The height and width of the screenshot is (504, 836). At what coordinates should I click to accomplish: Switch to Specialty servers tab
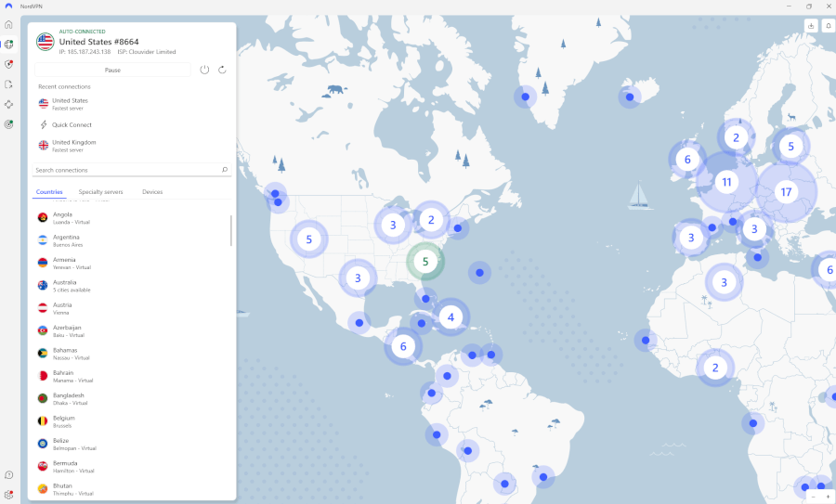tap(100, 192)
